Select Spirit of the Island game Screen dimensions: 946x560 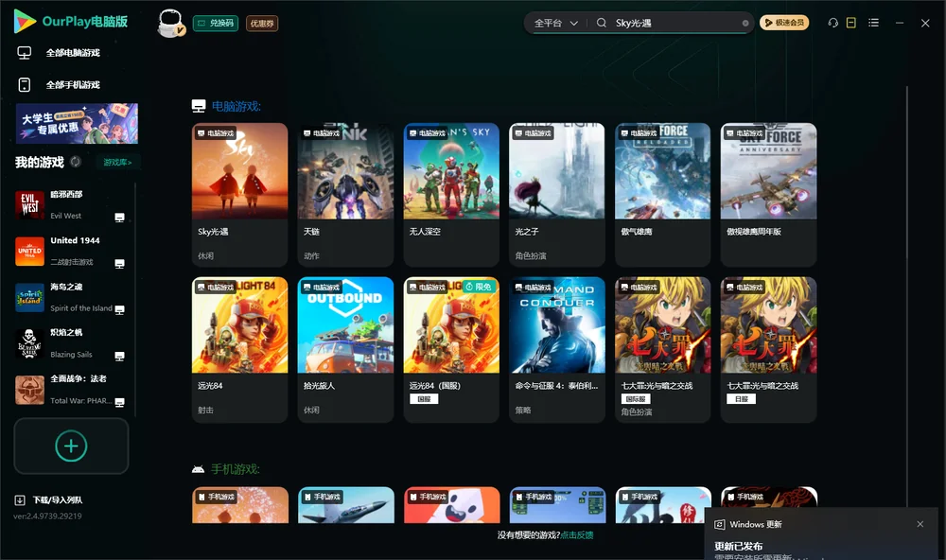[69, 297]
